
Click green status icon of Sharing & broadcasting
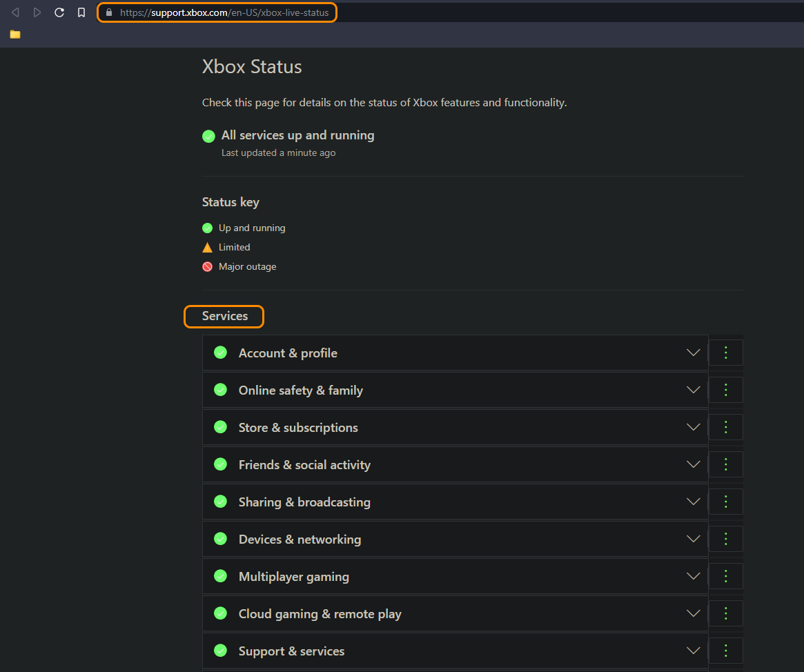(x=220, y=502)
